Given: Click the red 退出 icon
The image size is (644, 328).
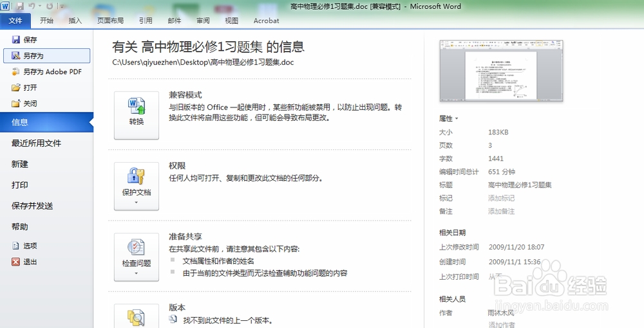Looking at the screenshot, I should coord(15,262).
